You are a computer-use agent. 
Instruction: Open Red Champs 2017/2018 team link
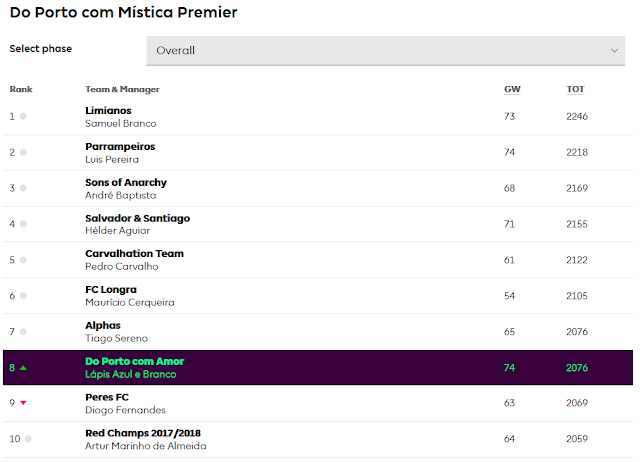click(x=143, y=433)
